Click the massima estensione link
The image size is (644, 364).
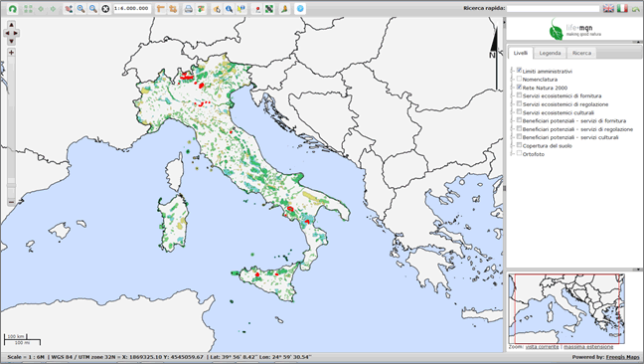588,347
